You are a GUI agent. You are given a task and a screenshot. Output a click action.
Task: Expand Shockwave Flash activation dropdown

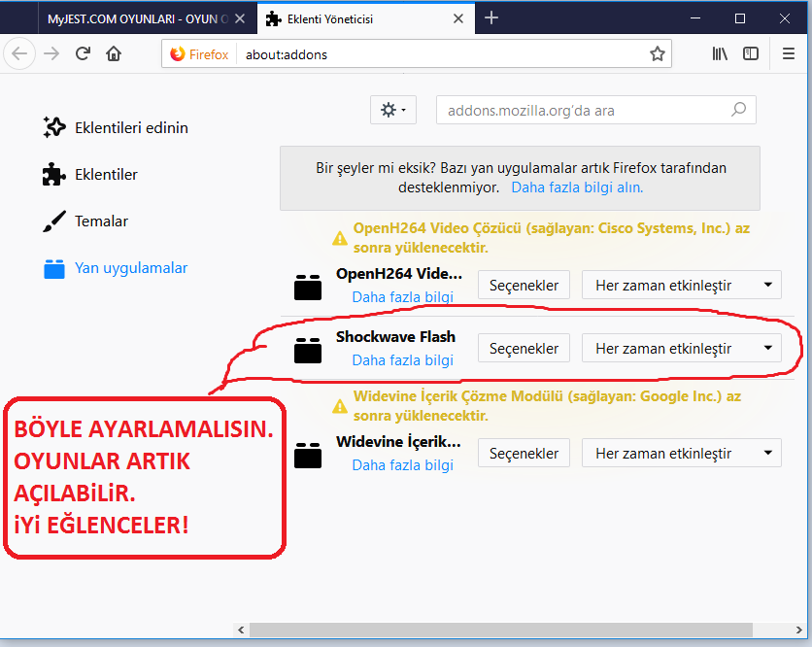coord(682,348)
